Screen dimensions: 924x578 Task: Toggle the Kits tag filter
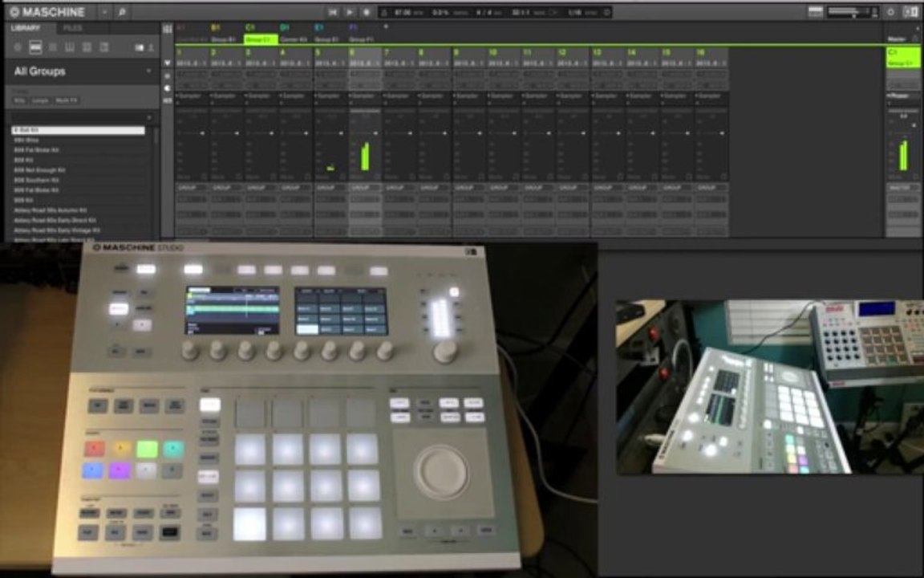pos(20,100)
